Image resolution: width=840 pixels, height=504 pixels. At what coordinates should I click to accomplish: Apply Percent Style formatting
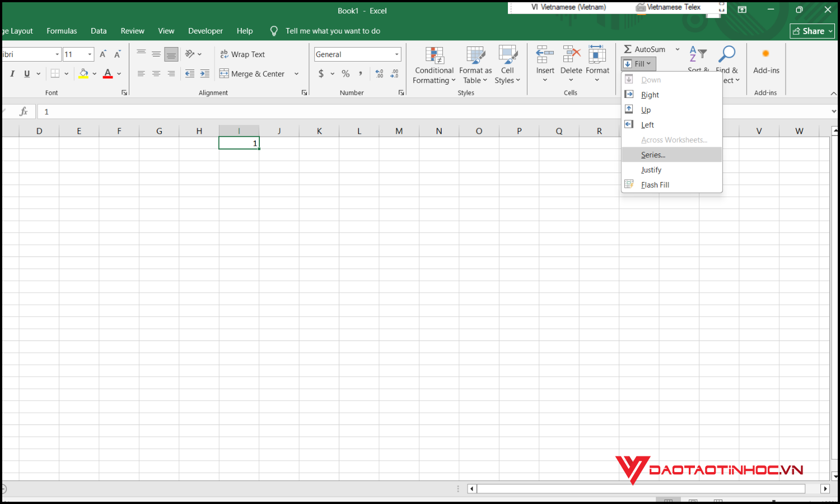point(346,73)
